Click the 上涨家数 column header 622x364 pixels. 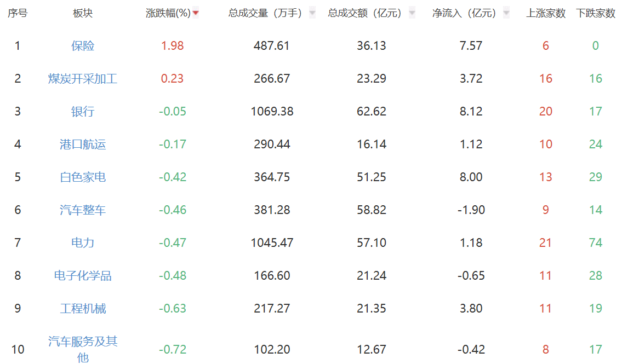pyautogui.click(x=546, y=13)
